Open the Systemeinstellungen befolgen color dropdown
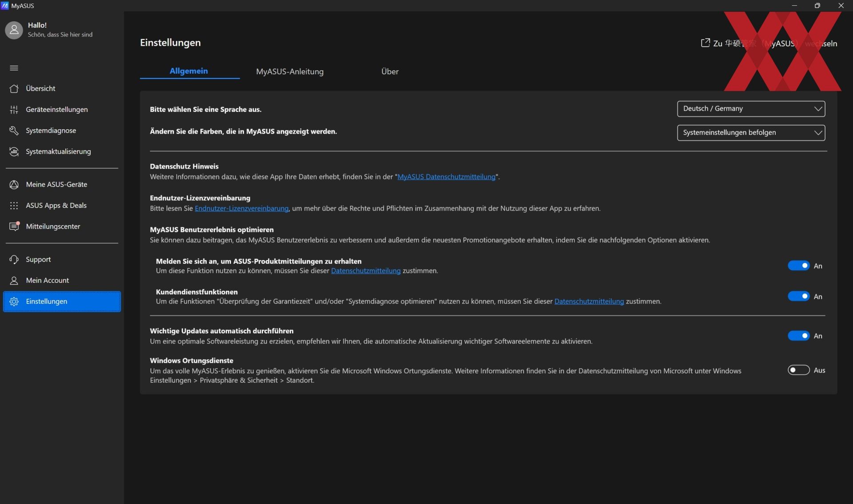This screenshot has height=504, width=853. click(751, 133)
